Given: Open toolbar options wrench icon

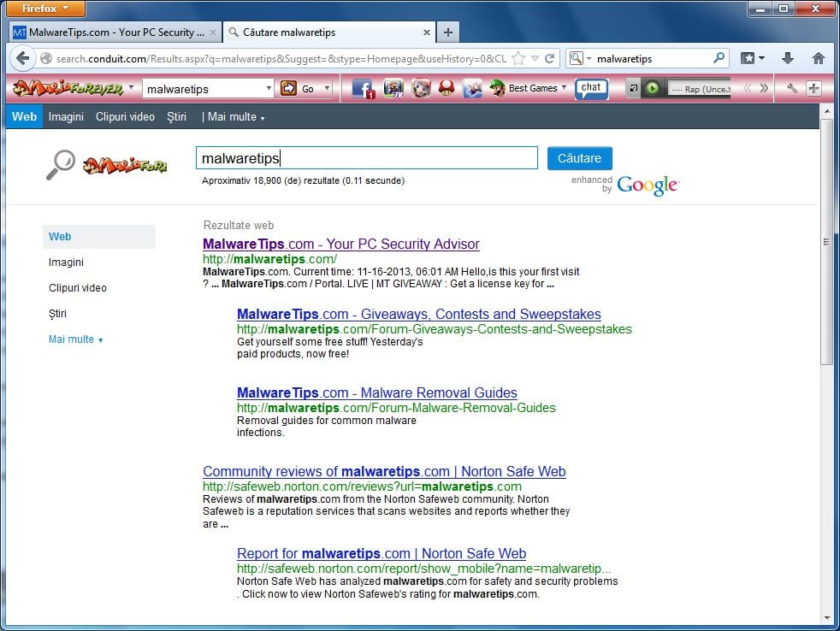Looking at the screenshot, I should [x=792, y=88].
